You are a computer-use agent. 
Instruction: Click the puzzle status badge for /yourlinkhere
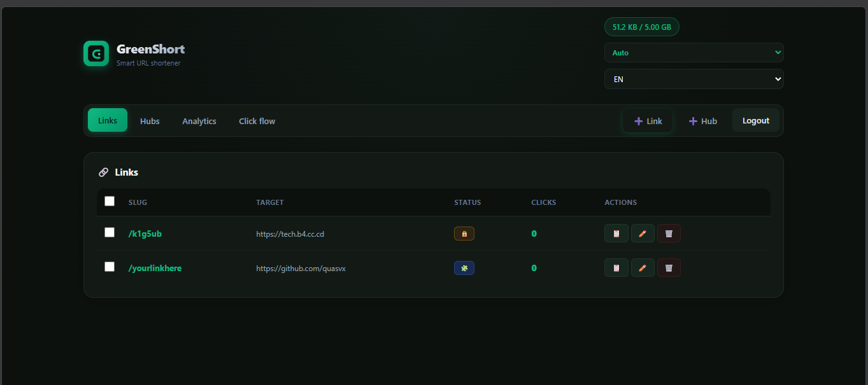coord(464,268)
